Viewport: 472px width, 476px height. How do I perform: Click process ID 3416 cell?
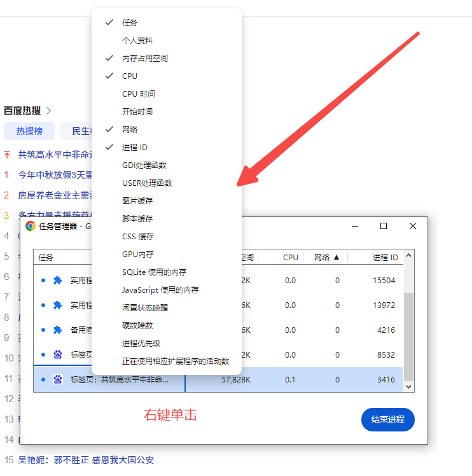tap(385, 380)
